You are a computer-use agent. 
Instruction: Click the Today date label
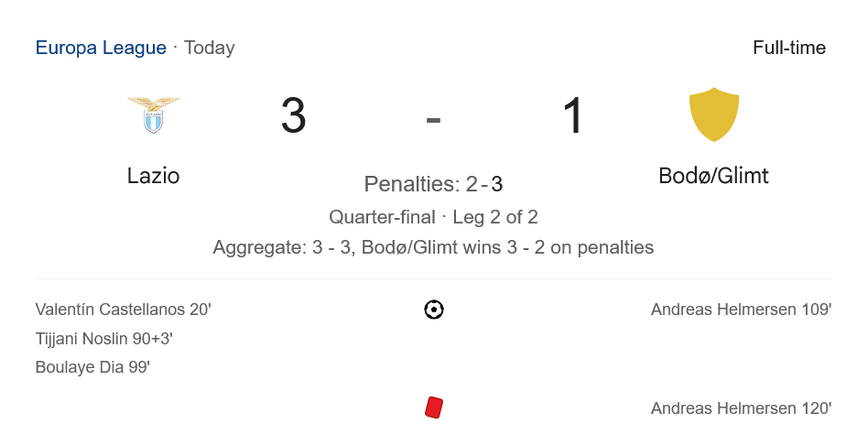pos(210,48)
